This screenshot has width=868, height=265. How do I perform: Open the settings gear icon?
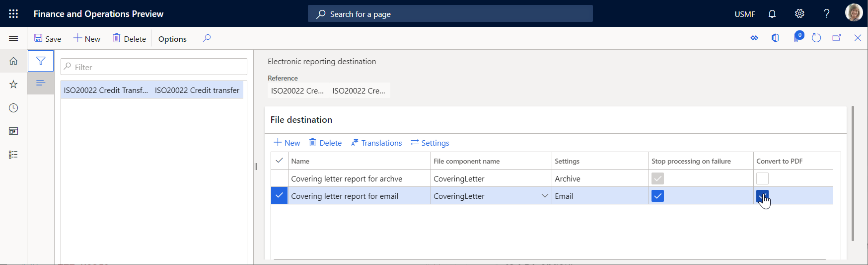click(x=799, y=14)
